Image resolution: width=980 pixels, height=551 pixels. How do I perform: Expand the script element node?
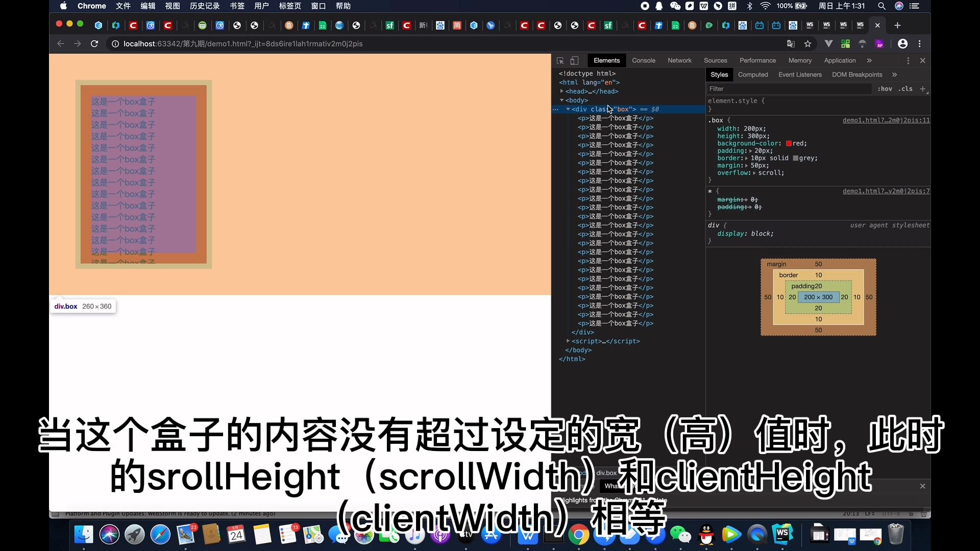click(568, 341)
